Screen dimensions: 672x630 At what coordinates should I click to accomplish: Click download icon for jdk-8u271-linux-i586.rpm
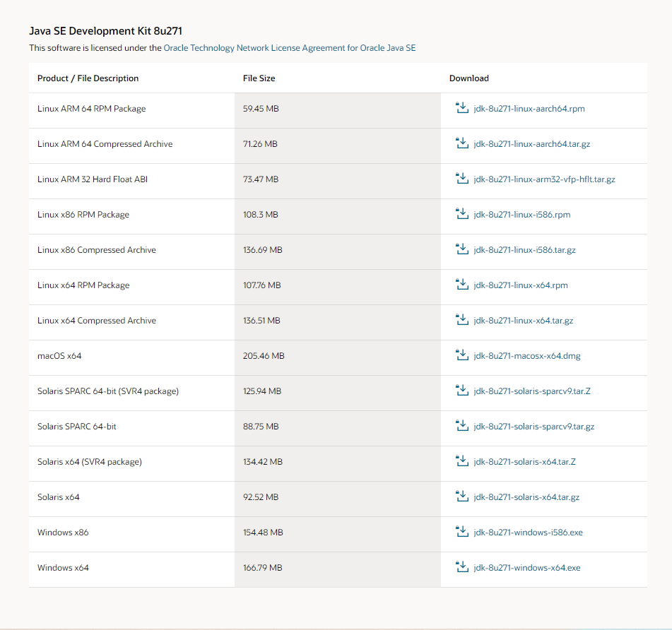click(x=462, y=214)
